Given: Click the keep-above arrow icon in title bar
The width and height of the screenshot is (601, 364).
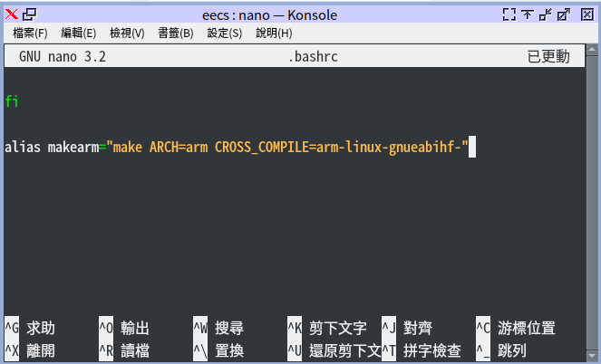Looking at the screenshot, I should point(527,14).
